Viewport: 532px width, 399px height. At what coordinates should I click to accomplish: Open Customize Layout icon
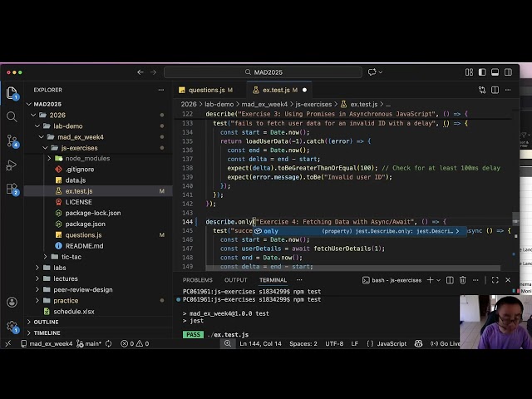[x=469, y=72]
